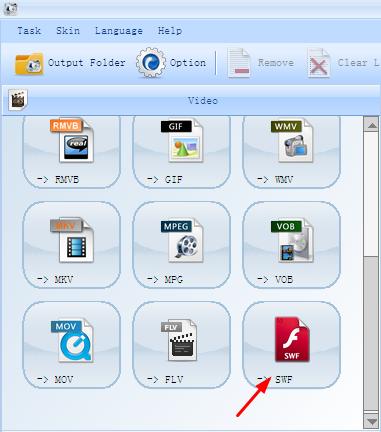Click the scrollbar up arrow

372,126
